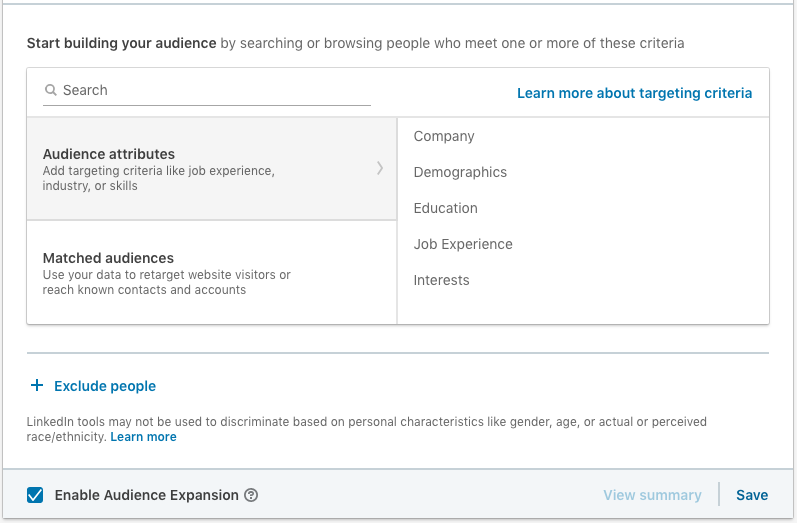Choose Job Experience from the attributes list

(x=463, y=244)
